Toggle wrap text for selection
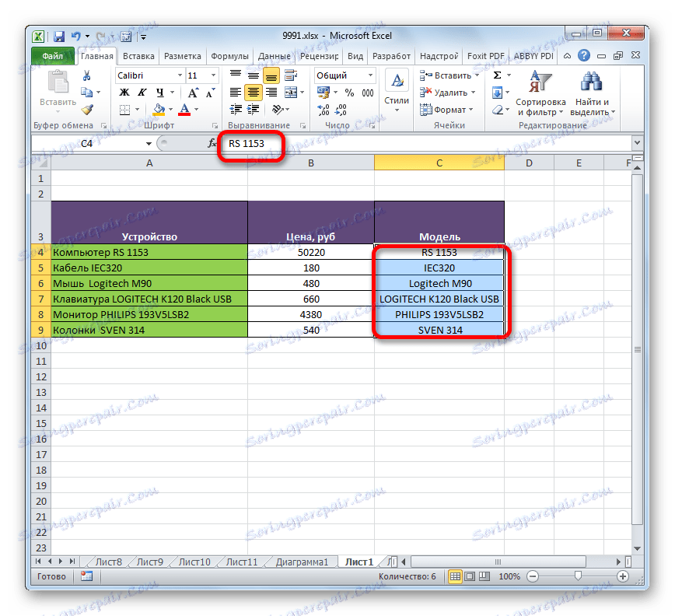The width and height of the screenshot is (675, 616). (289, 74)
